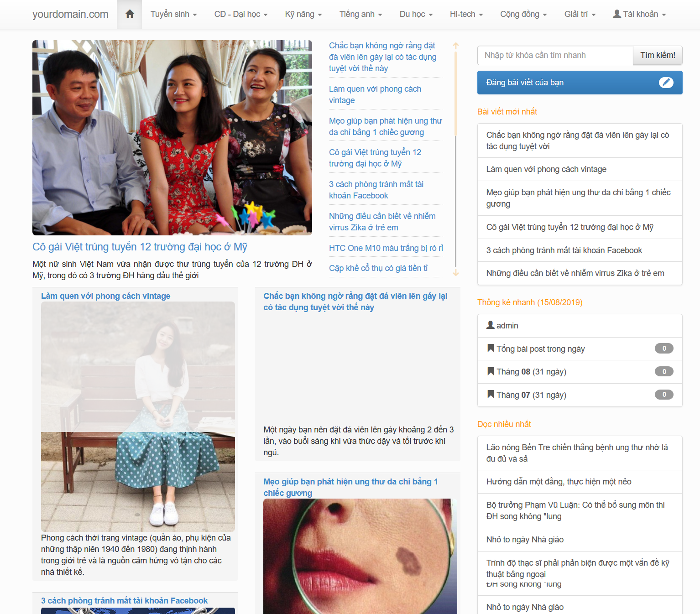Open card title about đặt đá viên lên gáy
Image resolution: width=700 pixels, height=614 pixels.
355,302
